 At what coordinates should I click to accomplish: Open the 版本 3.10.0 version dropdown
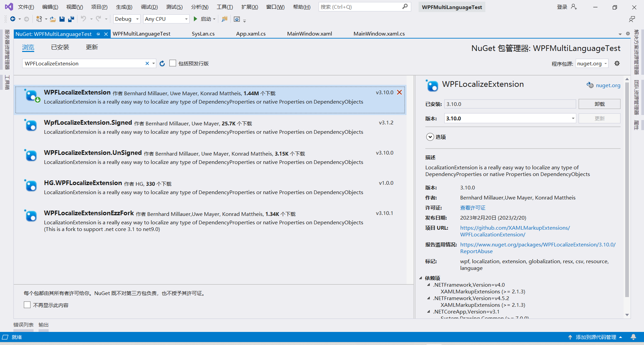click(510, 118)
